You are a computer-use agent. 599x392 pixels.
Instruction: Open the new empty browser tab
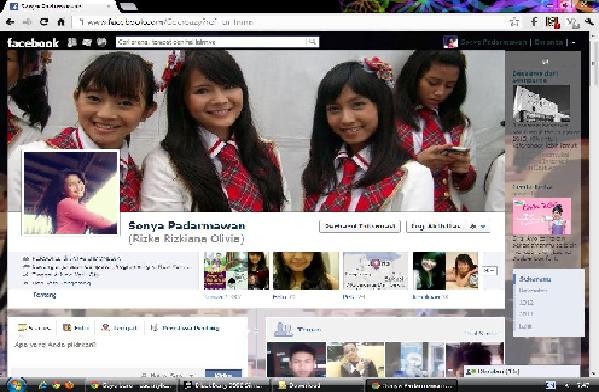click(128, 6)
